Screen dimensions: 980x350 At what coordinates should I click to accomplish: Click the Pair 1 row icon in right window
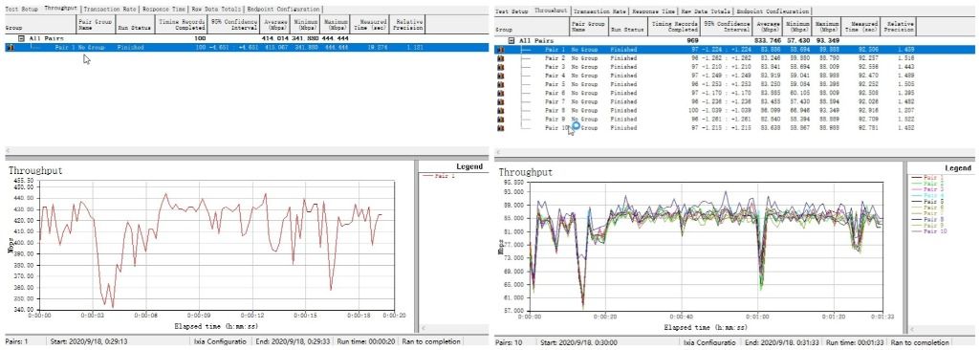tap(500, 49)
